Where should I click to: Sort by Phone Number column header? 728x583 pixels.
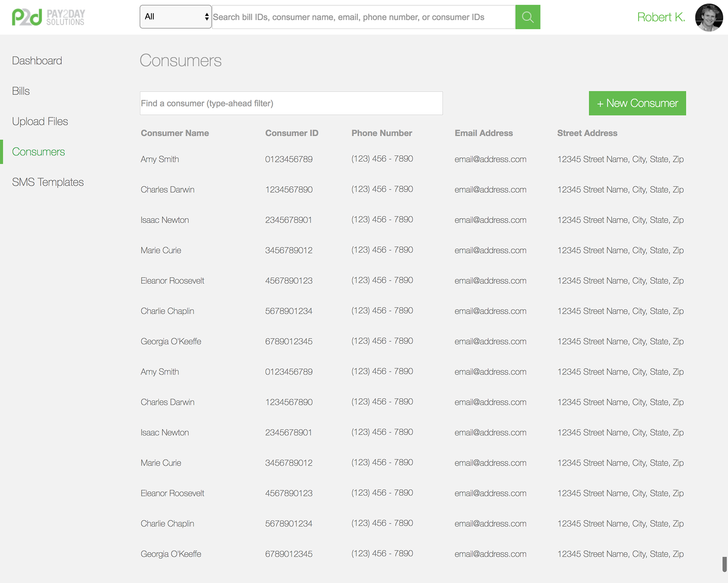point(381,133)
